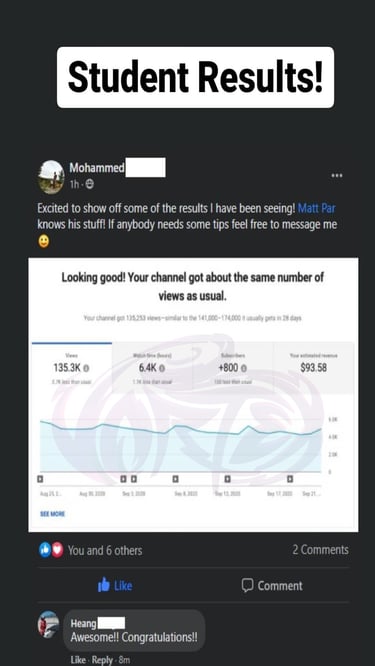Click info icon next to 135.3K views
This screenshot has width=375, height=666.
86,368
